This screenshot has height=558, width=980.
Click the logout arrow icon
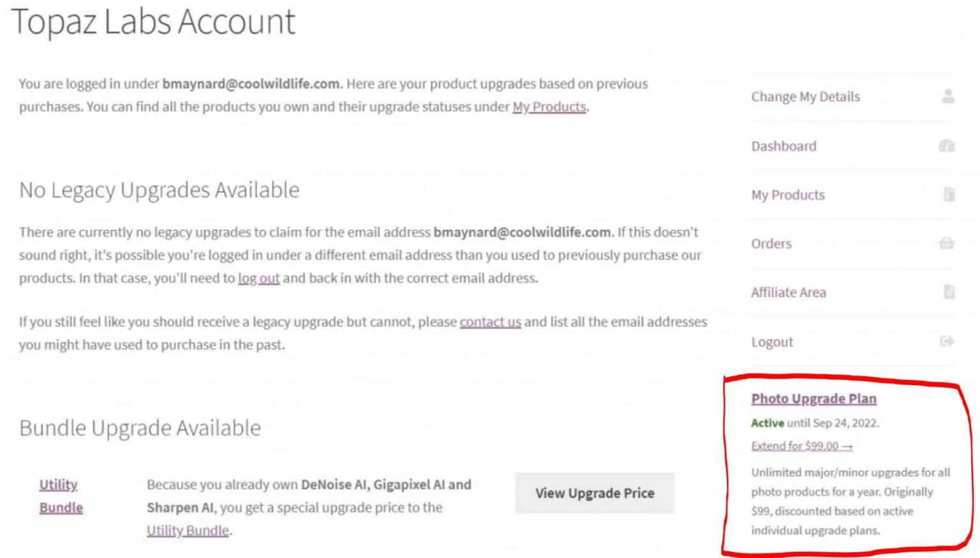[947, 342]
